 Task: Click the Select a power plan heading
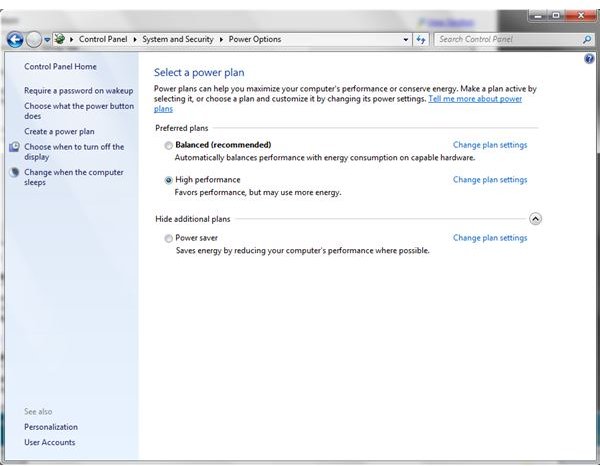click(x=199, y=72)
